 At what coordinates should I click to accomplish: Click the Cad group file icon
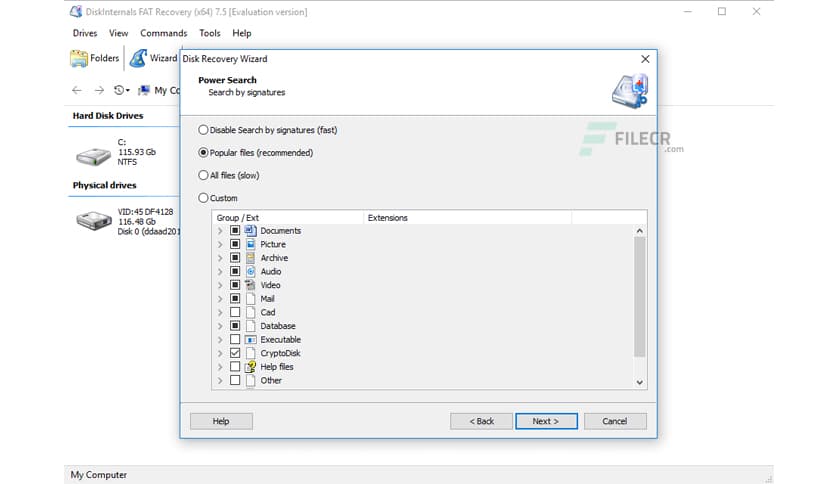(x=251, y=312)
